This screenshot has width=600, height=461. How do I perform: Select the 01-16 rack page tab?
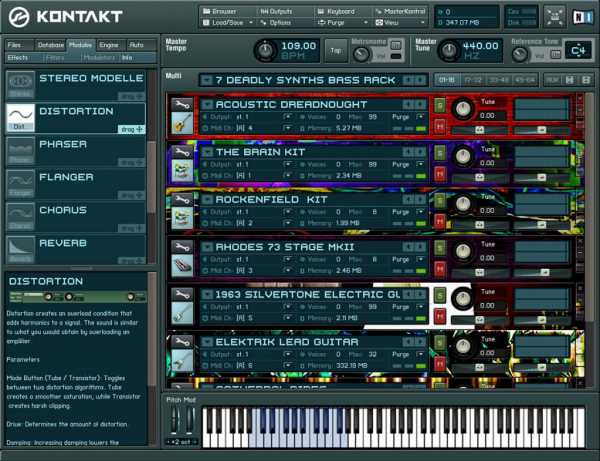447,80
